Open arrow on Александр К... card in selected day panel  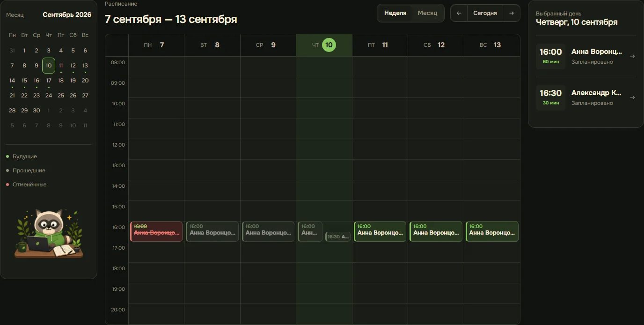coord(632,97)
